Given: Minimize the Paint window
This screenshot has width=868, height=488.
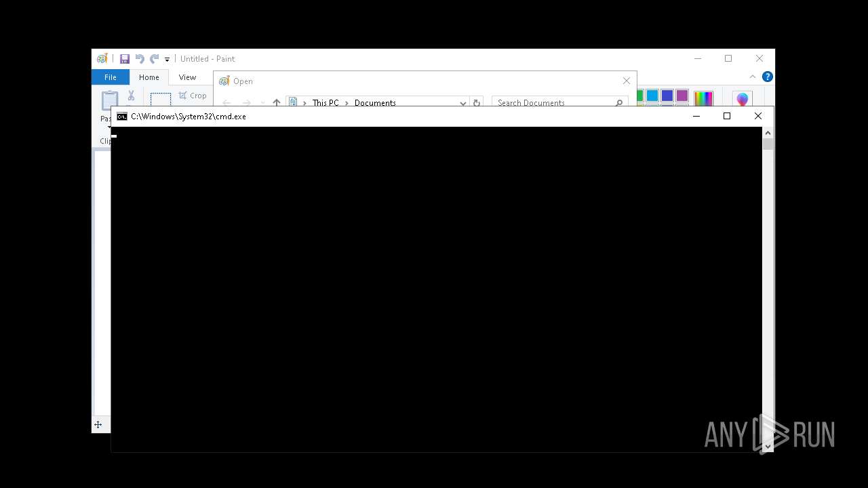Looking at the screenshot, I should 698,58.
